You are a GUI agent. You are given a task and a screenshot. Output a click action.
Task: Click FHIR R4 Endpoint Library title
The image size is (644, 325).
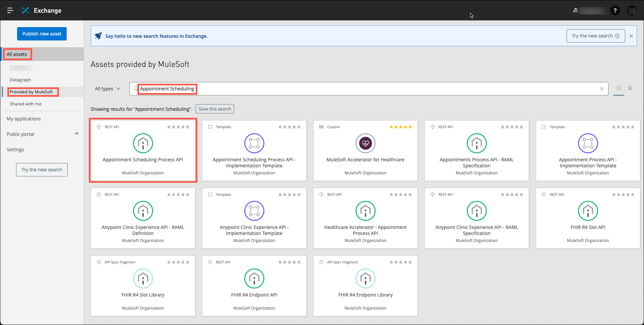[366, 295]
